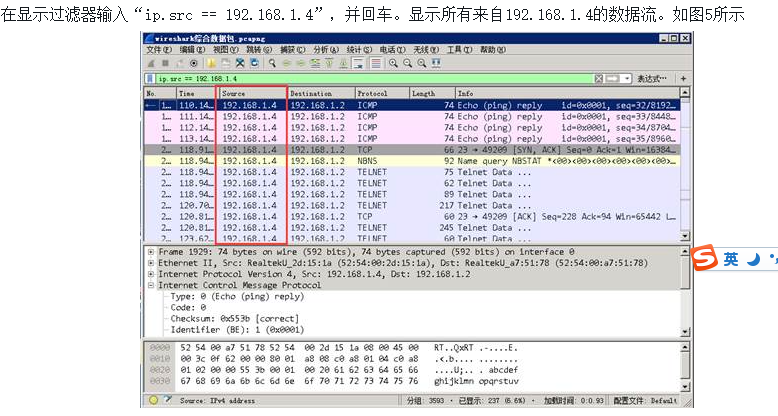Open capture file properties from the status bar
Screen dimensions: 778x416
[168, 400]
